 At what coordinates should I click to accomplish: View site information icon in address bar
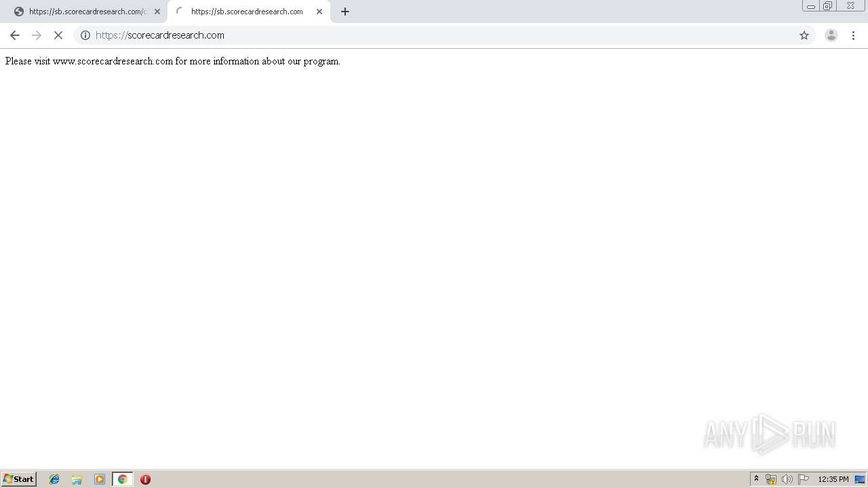point(85,35)
